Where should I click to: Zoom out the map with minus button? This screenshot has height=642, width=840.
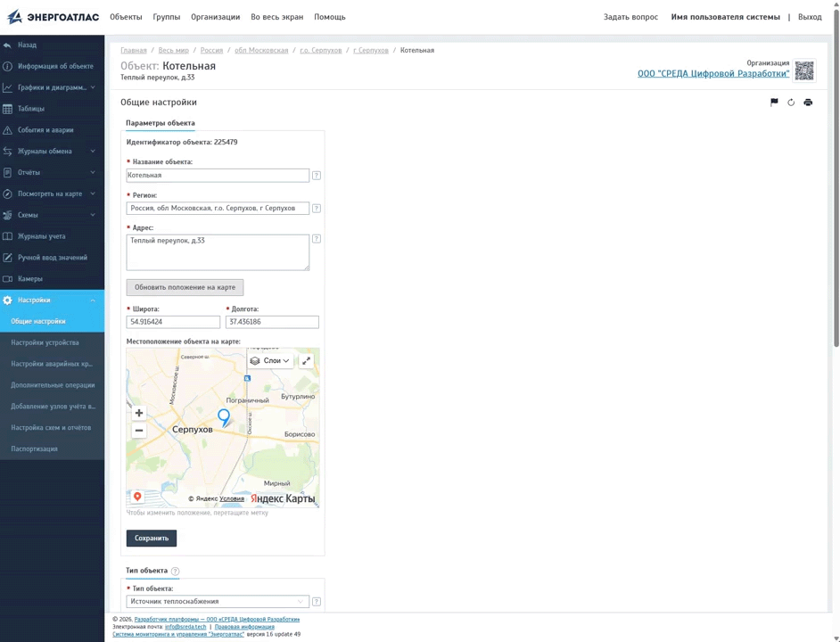(x=139, y=431)
